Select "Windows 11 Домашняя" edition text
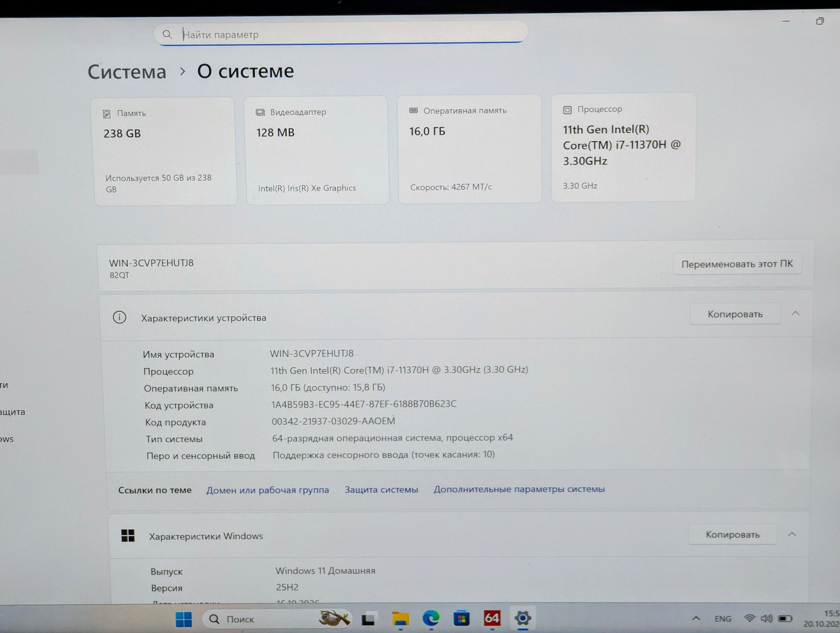The width and height of the screenshot is (840, 633). tap(325, 571)
